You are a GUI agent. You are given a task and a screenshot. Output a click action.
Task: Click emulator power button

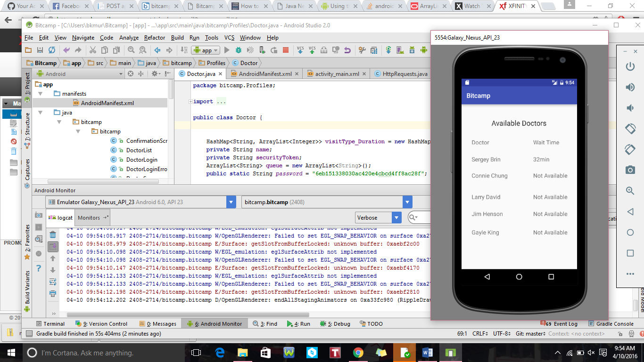pos(630,66)
